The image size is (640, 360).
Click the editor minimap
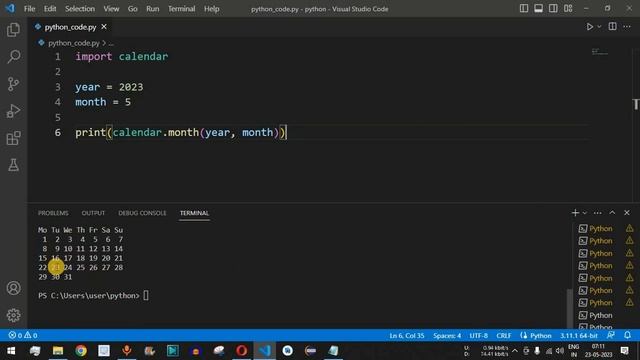coord(600,52)
